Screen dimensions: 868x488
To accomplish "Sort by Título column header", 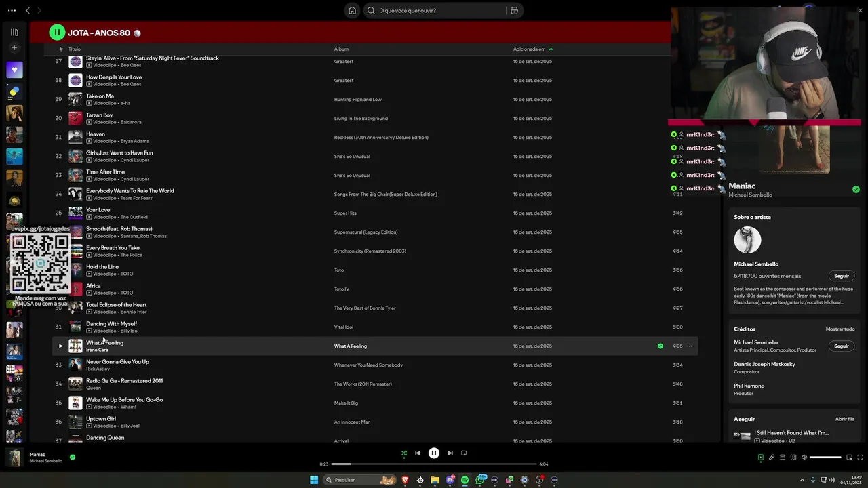I will pos(75,49).
